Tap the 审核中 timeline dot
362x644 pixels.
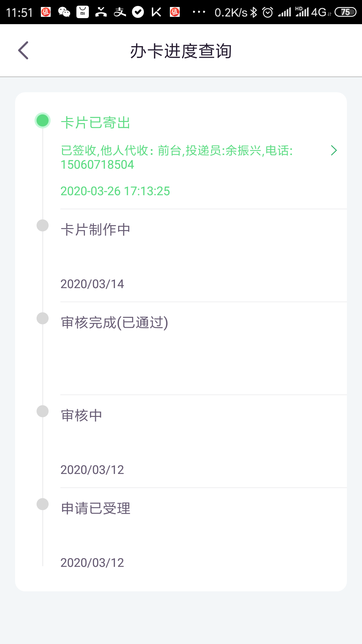(x=43, y=411)
